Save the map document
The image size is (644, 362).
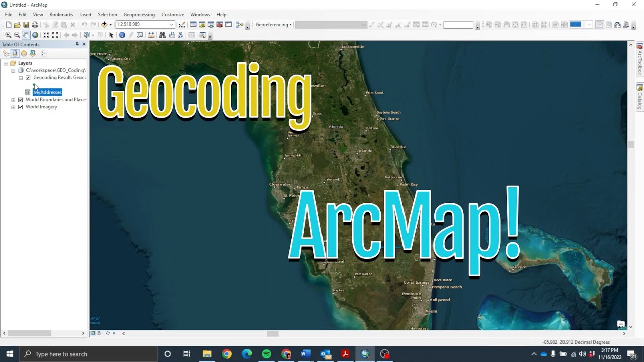(x=26, y=24)
